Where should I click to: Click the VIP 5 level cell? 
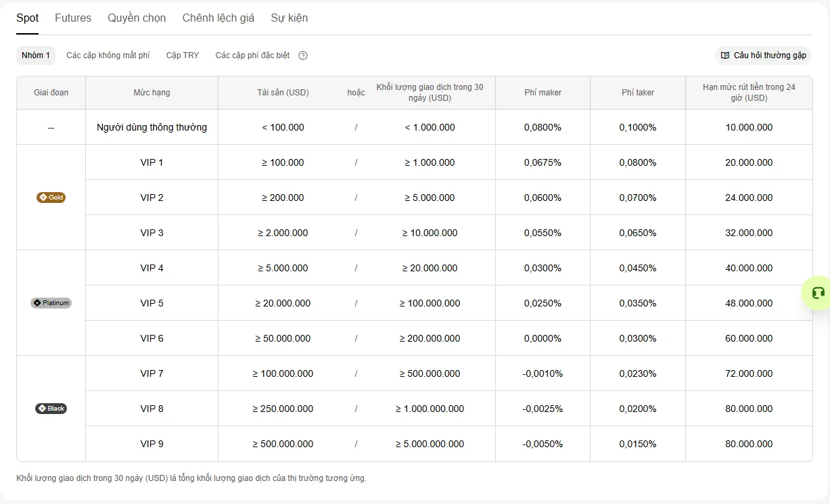(x=152, y=303)
